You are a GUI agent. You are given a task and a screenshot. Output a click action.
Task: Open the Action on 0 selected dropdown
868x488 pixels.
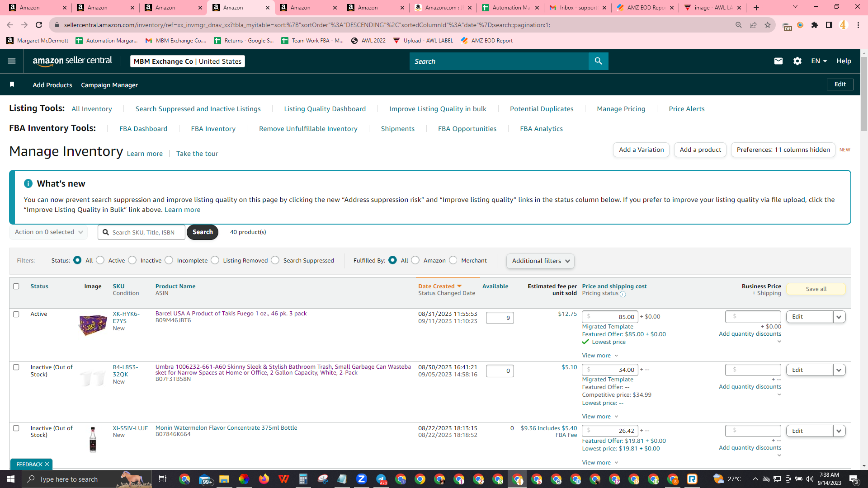(48, 232)
